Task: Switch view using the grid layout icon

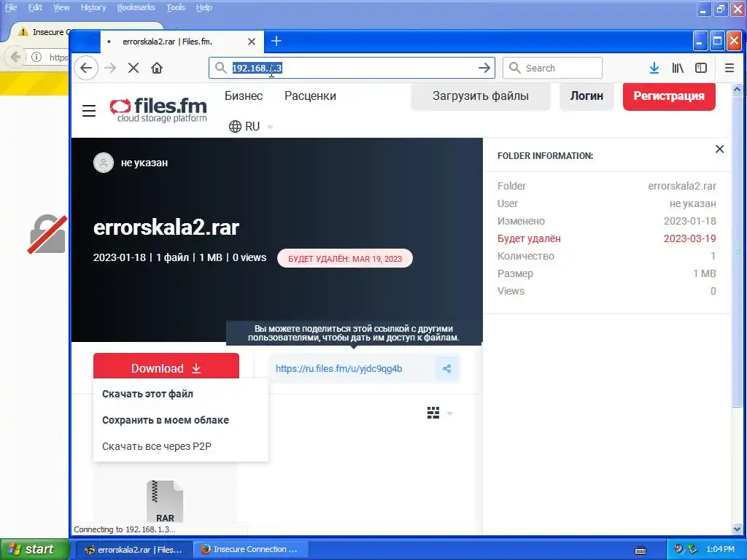Action: point(433,413)
